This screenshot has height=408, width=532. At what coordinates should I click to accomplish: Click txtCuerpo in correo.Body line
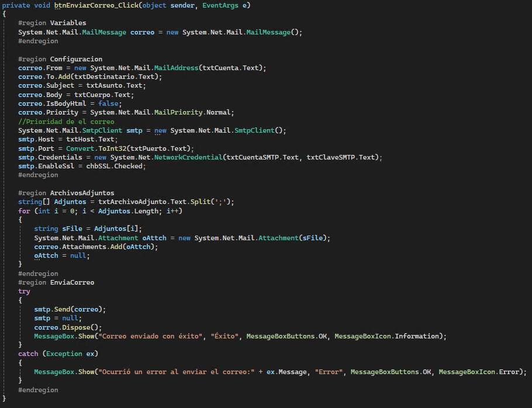(x=92, y=95)
